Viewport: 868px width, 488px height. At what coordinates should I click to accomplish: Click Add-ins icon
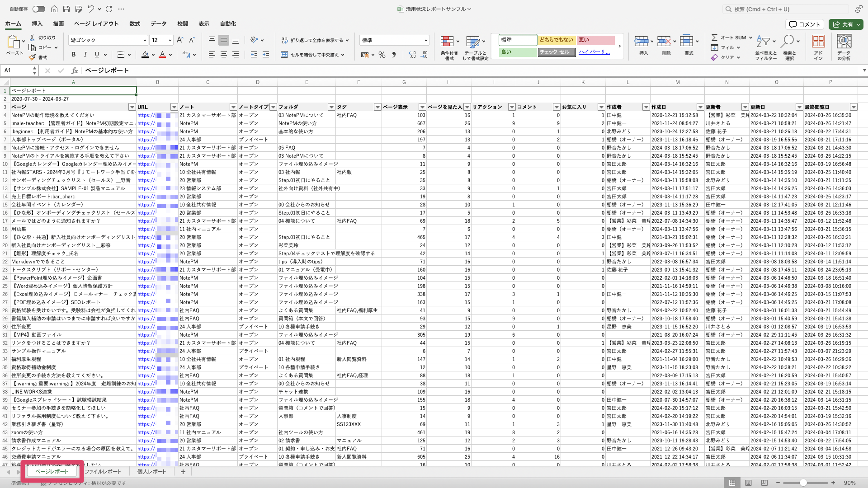point(818,42)
